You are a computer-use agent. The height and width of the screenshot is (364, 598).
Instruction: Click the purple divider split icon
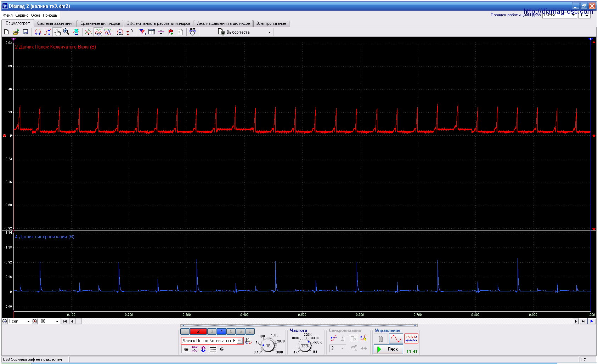161,32
